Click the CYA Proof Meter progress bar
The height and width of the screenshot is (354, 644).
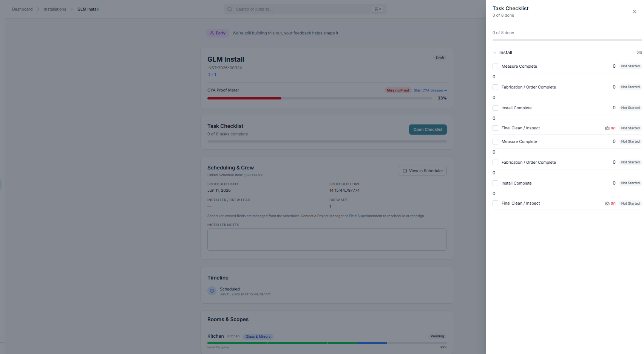(320, 98)
